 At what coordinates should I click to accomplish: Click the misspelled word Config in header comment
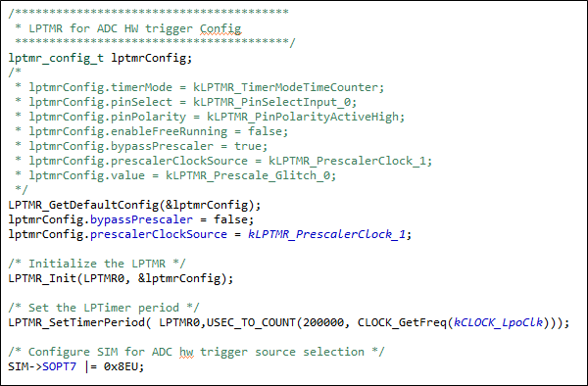click(x=220, y=28)
